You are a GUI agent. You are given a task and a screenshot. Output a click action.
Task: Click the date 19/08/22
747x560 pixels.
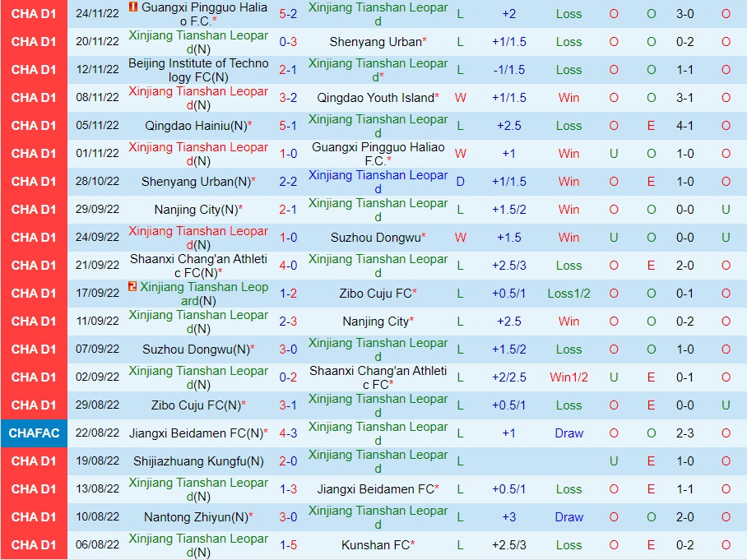(x=97, y=461)
